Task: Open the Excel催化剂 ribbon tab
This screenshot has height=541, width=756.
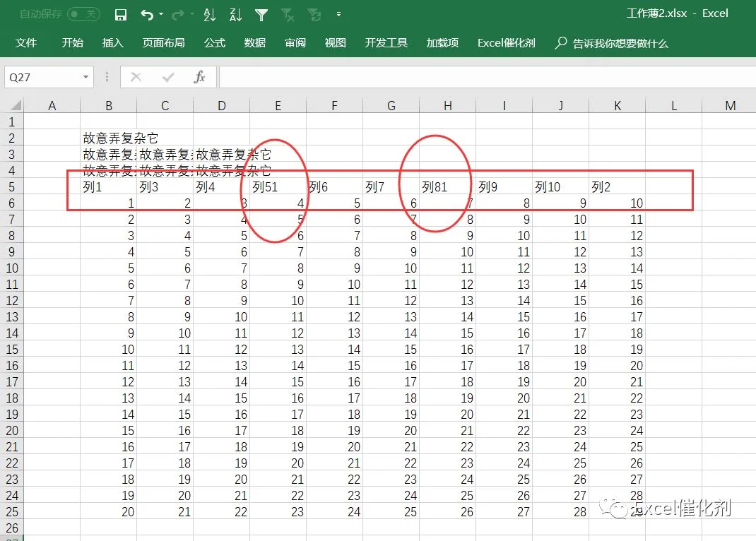Action: click(x=507, y=43)
